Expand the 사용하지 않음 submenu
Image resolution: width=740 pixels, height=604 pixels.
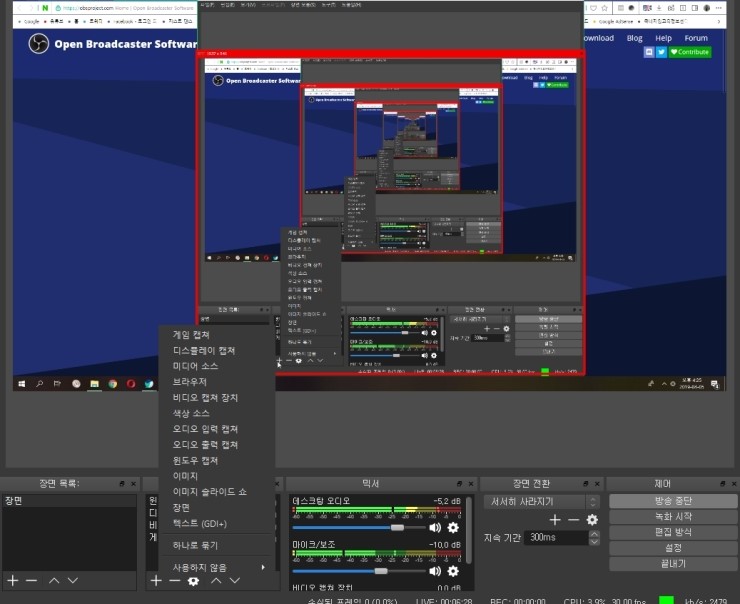click(x=217, y=567)
